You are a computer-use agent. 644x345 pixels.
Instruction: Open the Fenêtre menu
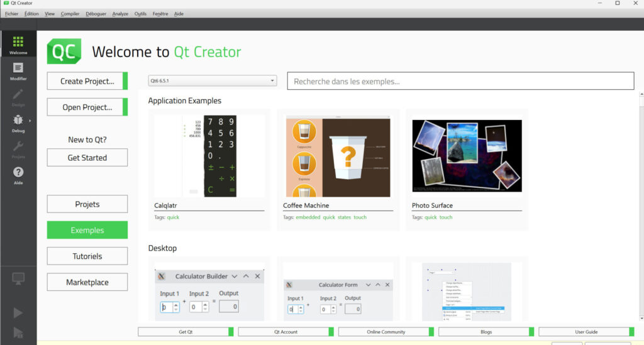tap(160, 14)
